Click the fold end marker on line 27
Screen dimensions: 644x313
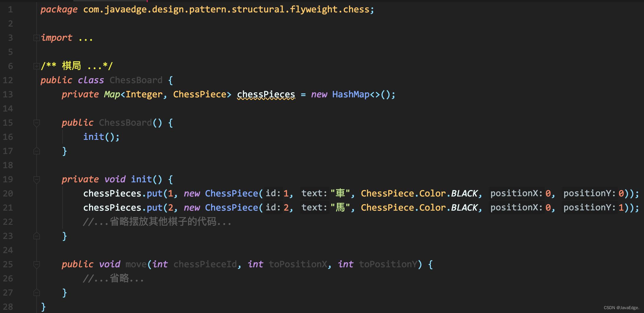pyautogui.click(x=37, y=293)
